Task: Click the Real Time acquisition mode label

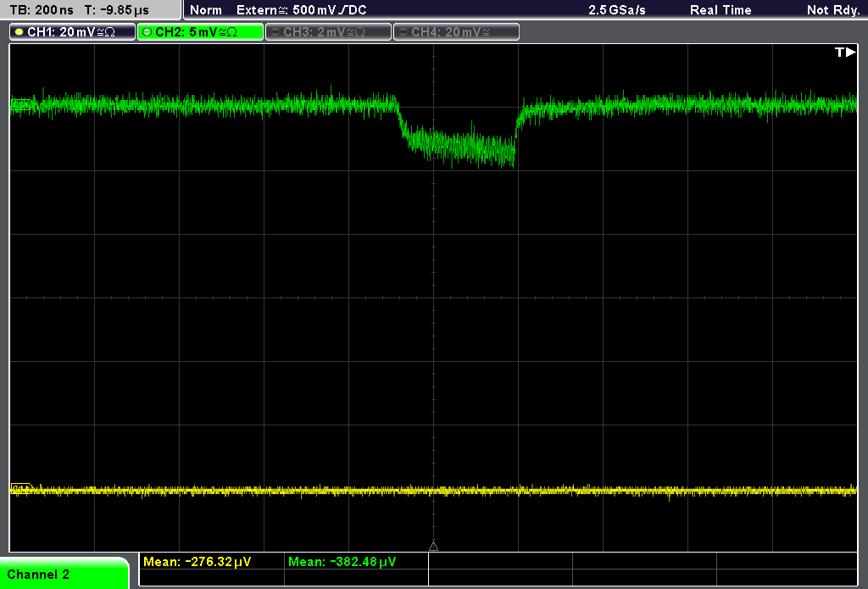Action: [721, 10]
